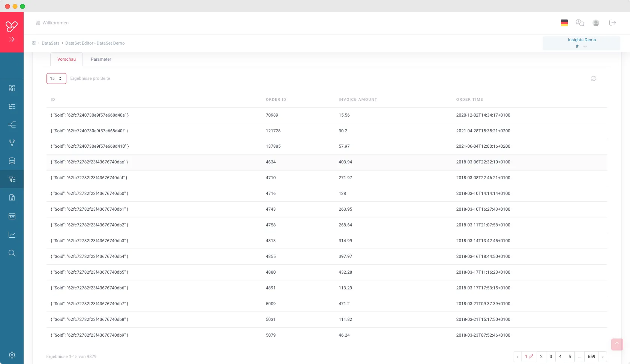Click the ID column header
Screen dimensions: 630x364
[x=53, y=100]
